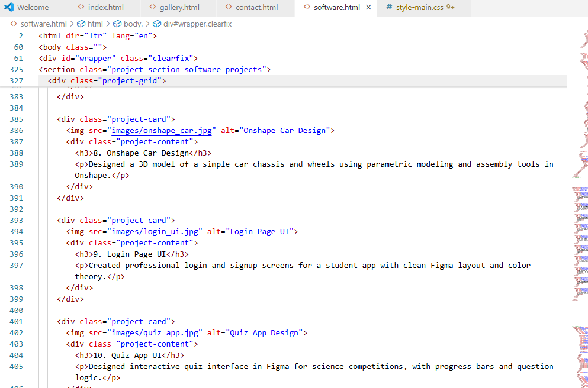Click the images/quiz_app.jpg source link
Viewport: 588px width, 388px height.
(x=155, y=332)
